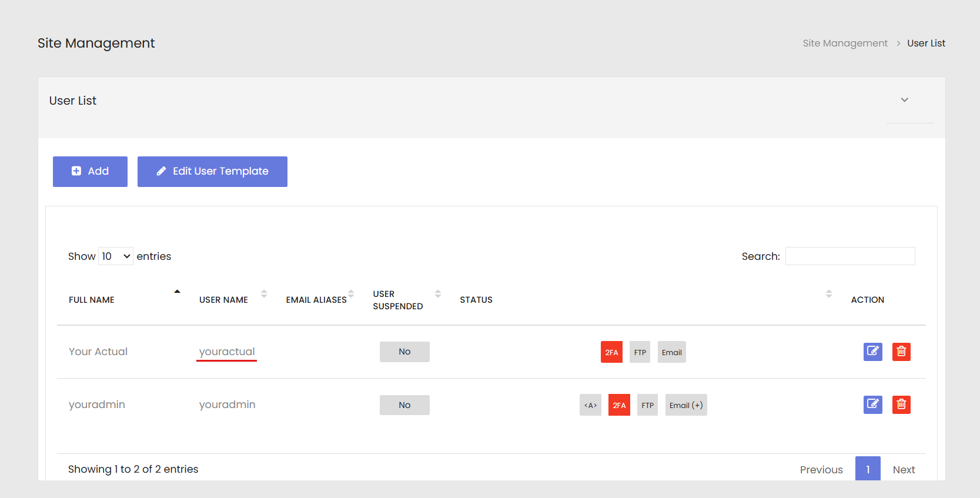
Task: Focus the Search input field
Action: click(850, 256)
